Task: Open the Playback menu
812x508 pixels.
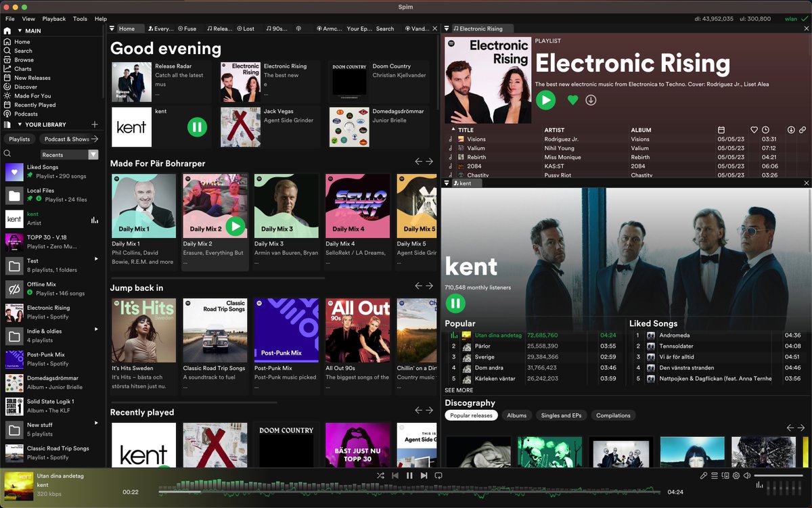Action: [54, 19]
